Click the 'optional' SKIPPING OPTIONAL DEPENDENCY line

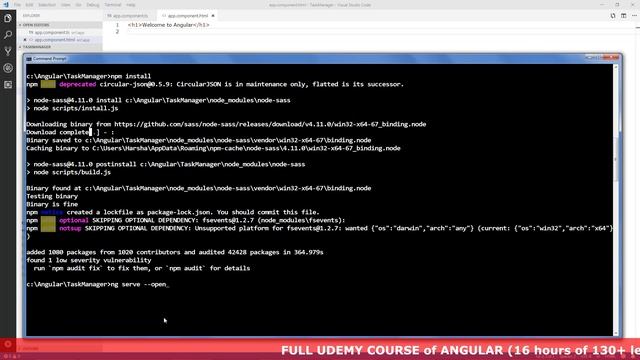[186, 220]
